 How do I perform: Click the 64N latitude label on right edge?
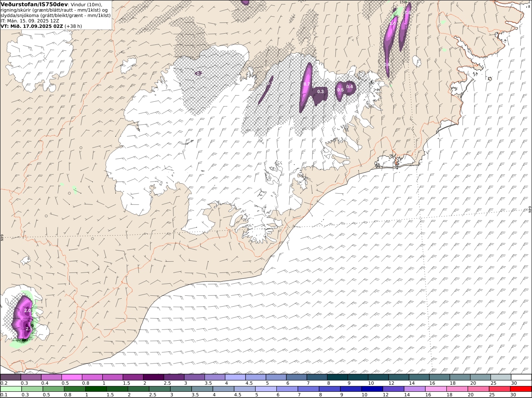pyautogui.click(x=530, y=209)
